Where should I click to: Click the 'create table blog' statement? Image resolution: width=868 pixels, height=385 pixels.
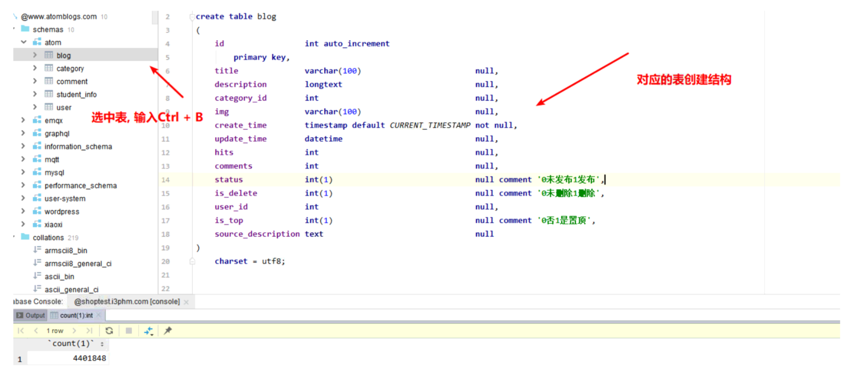pos(236,16)
